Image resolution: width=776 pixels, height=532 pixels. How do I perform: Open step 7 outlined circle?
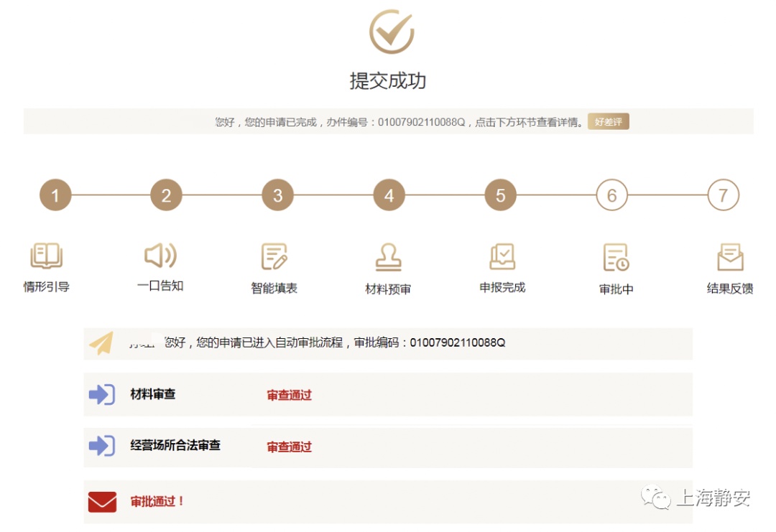tap(723, 195)
